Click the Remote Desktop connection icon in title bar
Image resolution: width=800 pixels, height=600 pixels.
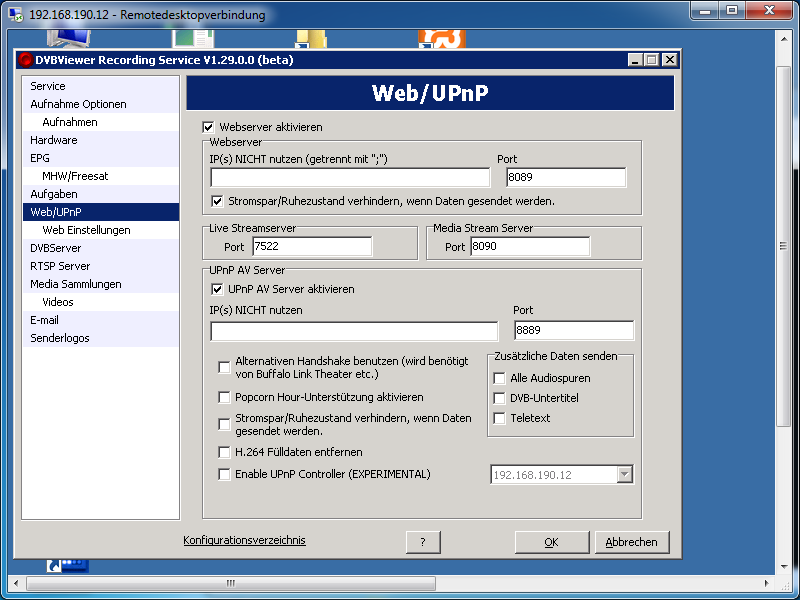[16, 14]
